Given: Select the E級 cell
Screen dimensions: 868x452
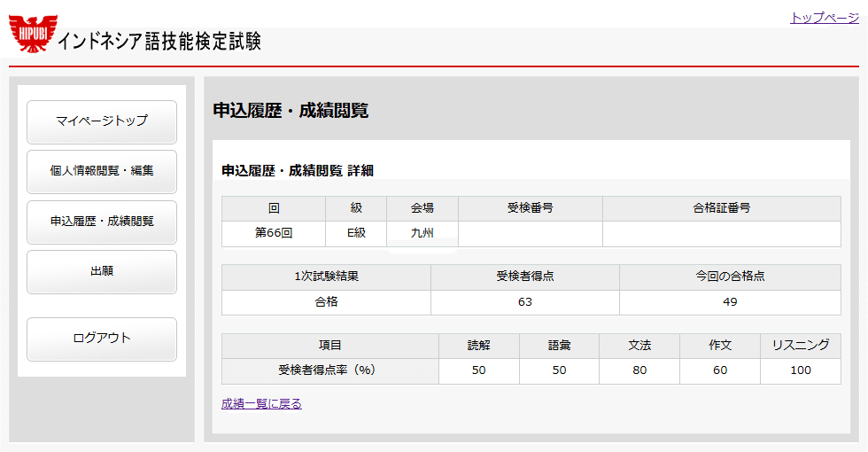Looking at the screenshot, I should (356, 233).
